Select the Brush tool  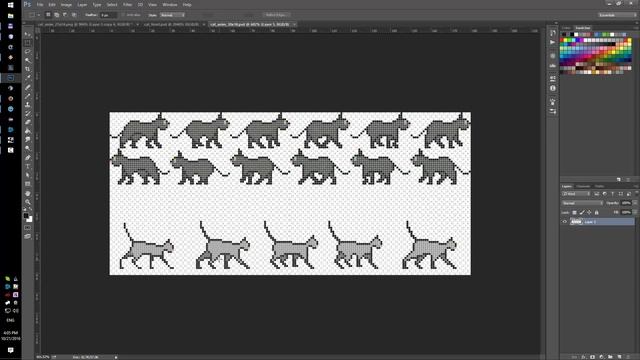coord(27,96)
